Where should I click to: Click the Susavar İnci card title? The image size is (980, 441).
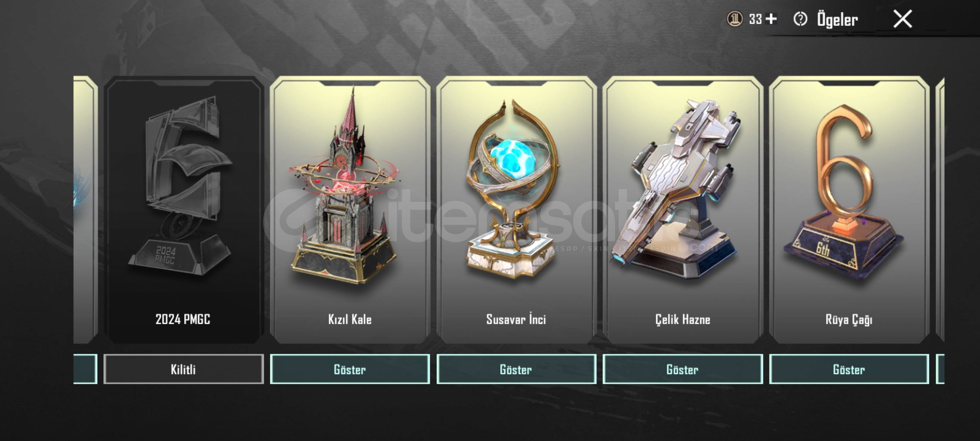pos(516,319)
